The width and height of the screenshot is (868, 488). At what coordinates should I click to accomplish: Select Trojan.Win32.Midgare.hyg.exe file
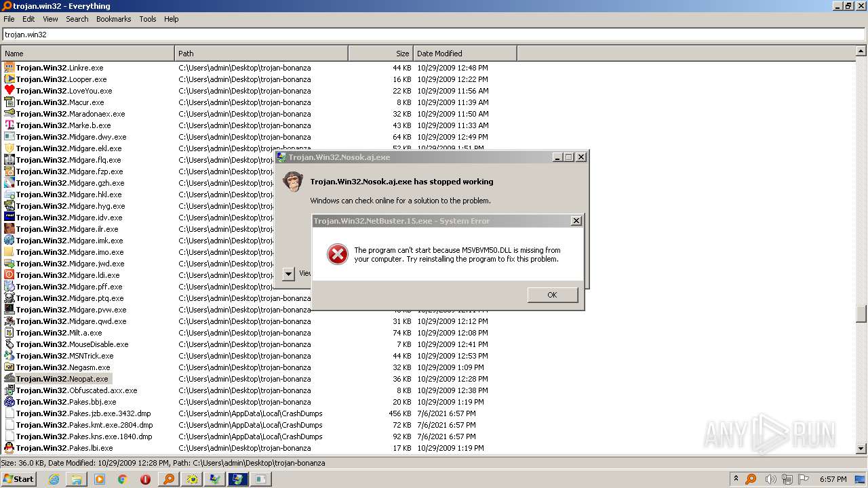tap(71, 206)
